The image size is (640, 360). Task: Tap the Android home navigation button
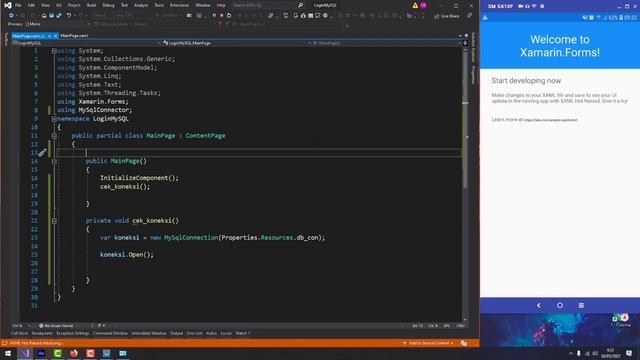click(x=560, y=305)
